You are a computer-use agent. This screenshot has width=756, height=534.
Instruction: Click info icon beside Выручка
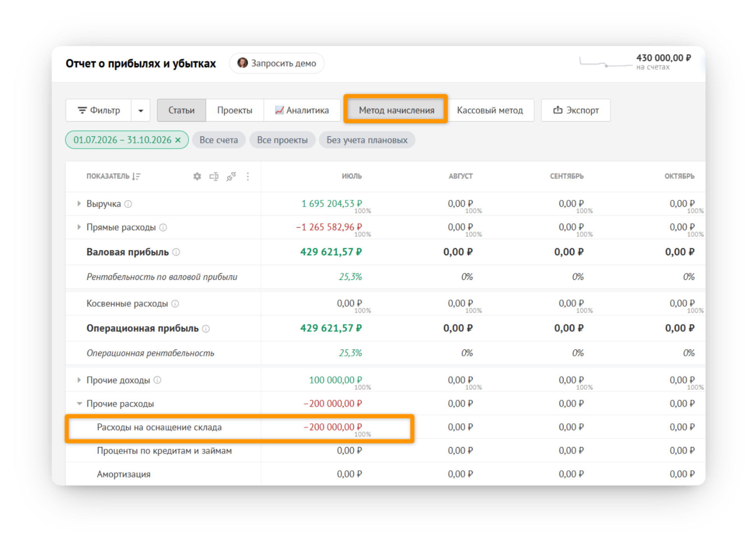128,204
